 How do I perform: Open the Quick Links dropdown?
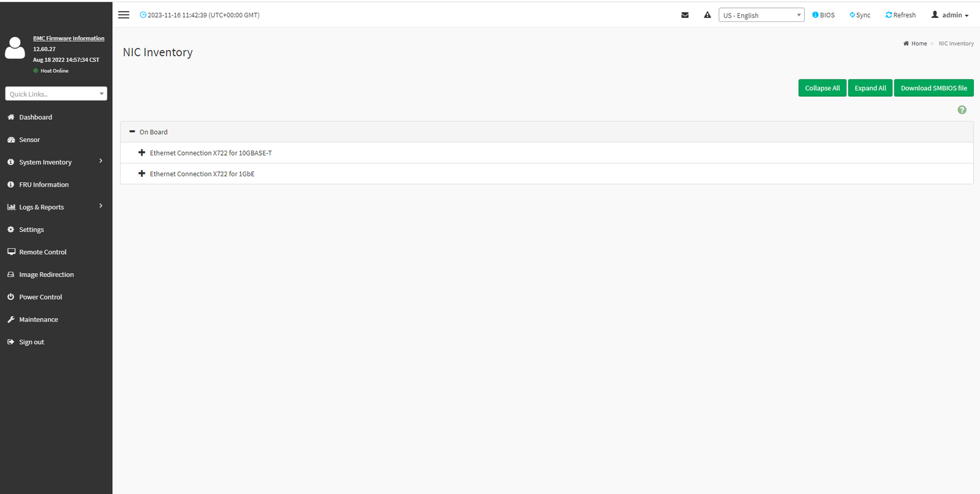56,94
